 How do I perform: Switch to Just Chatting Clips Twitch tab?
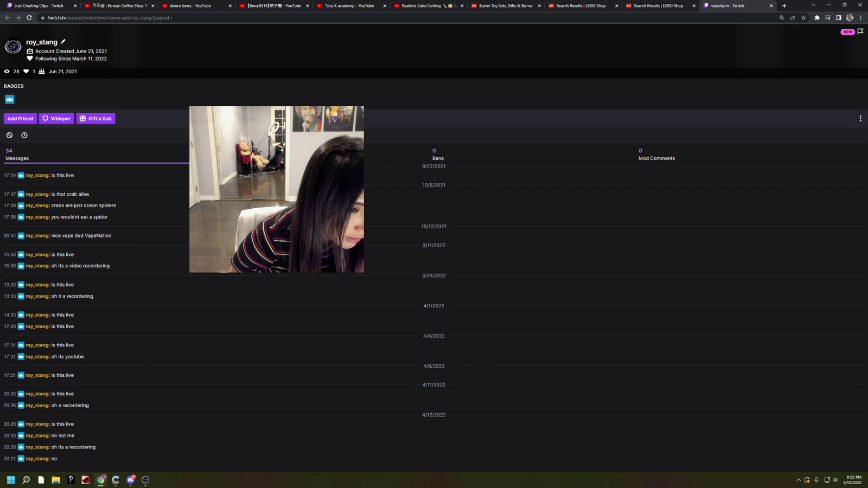coord(40,5)
